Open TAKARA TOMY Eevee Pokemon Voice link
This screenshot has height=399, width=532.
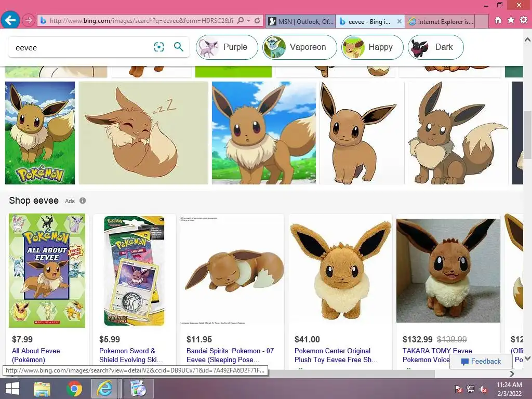pos(437,355)
